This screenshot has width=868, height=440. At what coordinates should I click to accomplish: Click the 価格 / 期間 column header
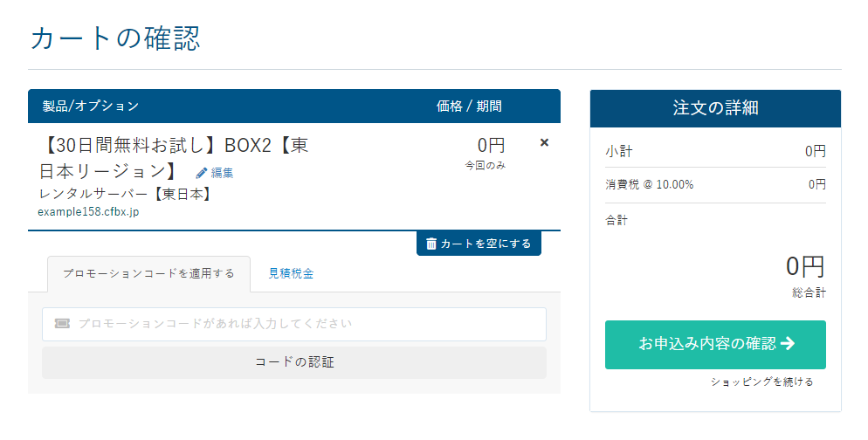pyautogui.click(x=469, y=107)
